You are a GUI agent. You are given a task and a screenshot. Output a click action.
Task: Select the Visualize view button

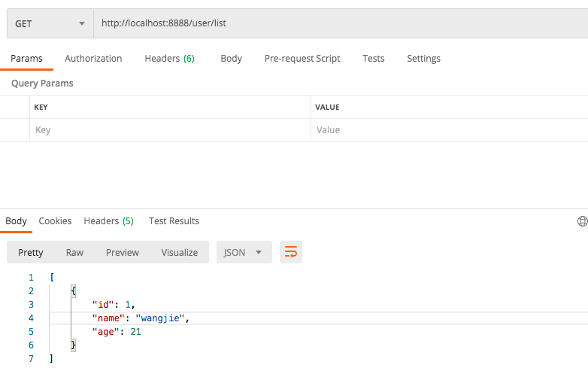coord(180,253)
